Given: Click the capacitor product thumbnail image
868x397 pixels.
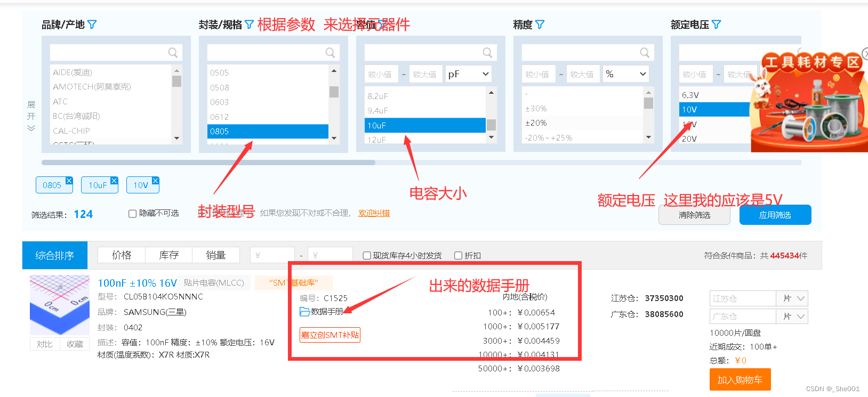Looking at the screenshot, I should 60,305.
